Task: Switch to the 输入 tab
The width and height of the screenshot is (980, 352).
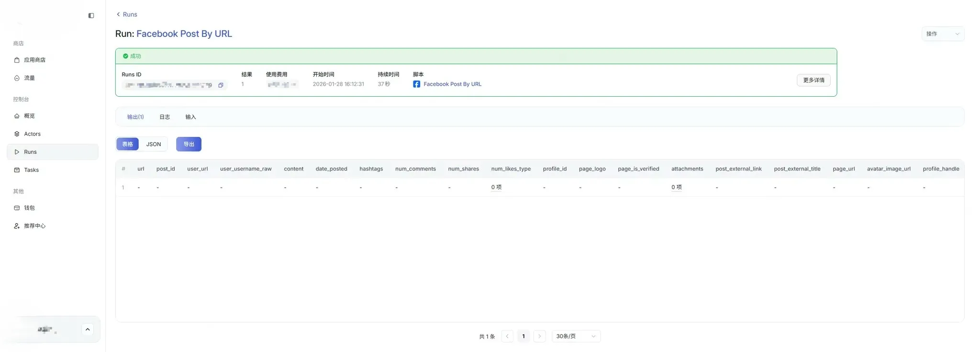Action: 190,117
